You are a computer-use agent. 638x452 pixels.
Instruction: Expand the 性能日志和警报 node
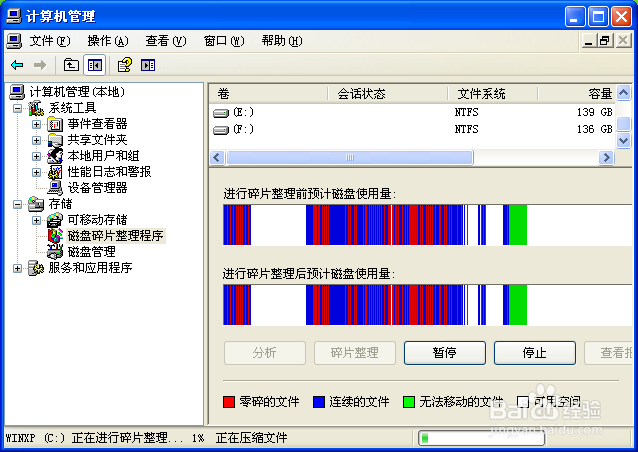pyautogui.click(x=36, y=172)
